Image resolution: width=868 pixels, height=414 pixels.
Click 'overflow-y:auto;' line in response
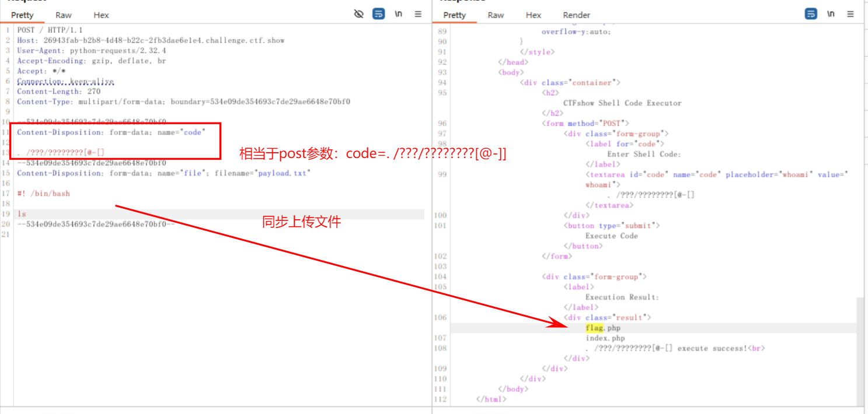coord(576,31)
